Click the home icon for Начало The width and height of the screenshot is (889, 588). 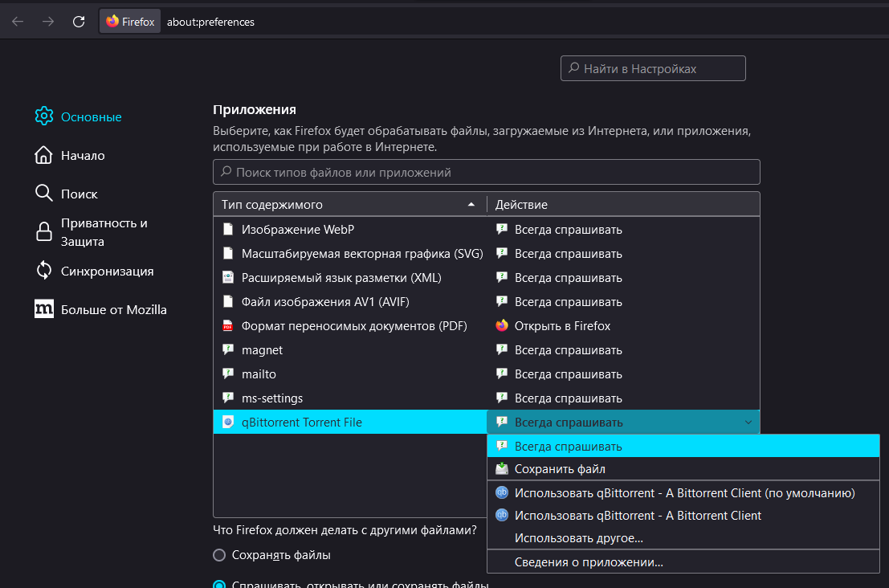[x=43, y=155]
